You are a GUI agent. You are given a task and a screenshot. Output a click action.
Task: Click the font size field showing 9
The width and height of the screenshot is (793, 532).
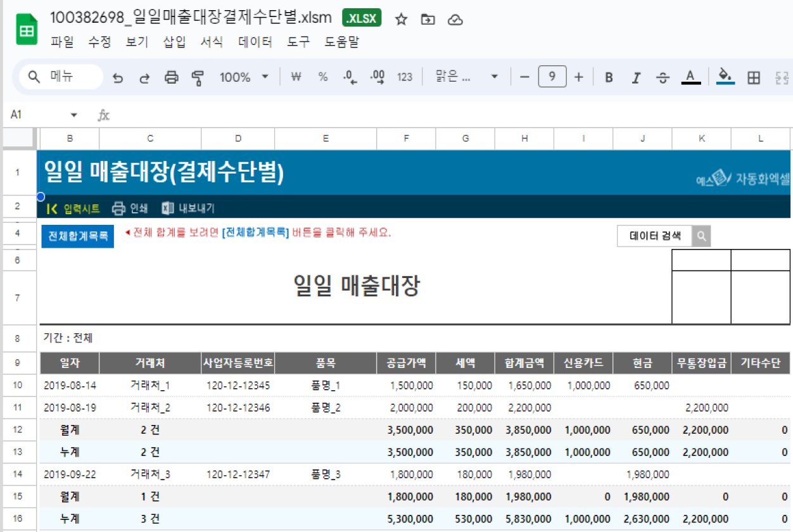point(552,77)
